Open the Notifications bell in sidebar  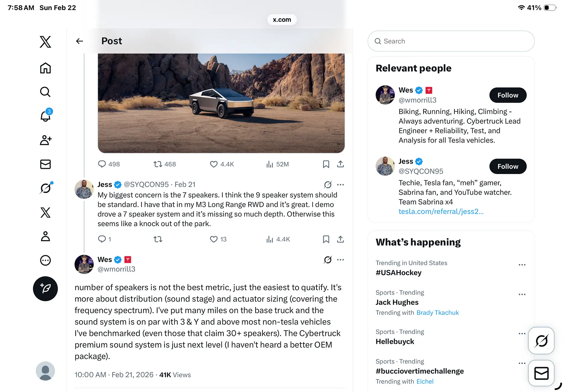pos(46,116)
